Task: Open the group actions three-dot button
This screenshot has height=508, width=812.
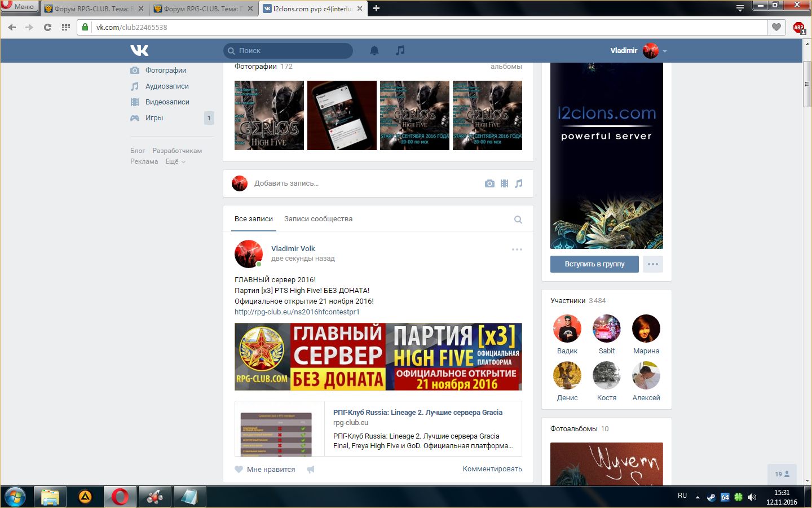Action: tap(653, 264)
